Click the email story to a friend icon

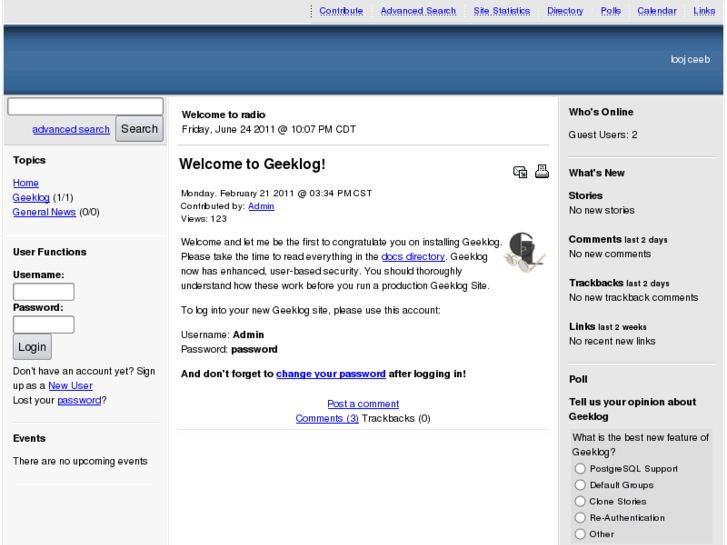pyautogui.click(x=520, y=172)
